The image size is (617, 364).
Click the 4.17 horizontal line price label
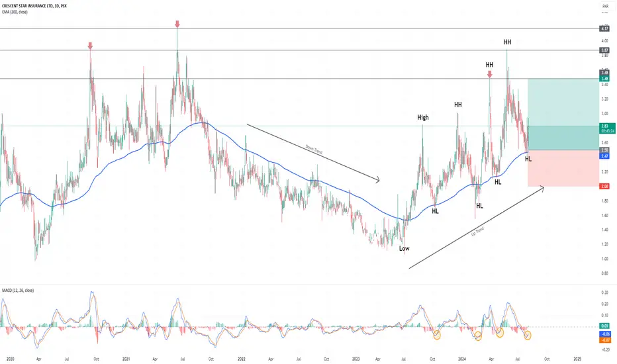604,28
